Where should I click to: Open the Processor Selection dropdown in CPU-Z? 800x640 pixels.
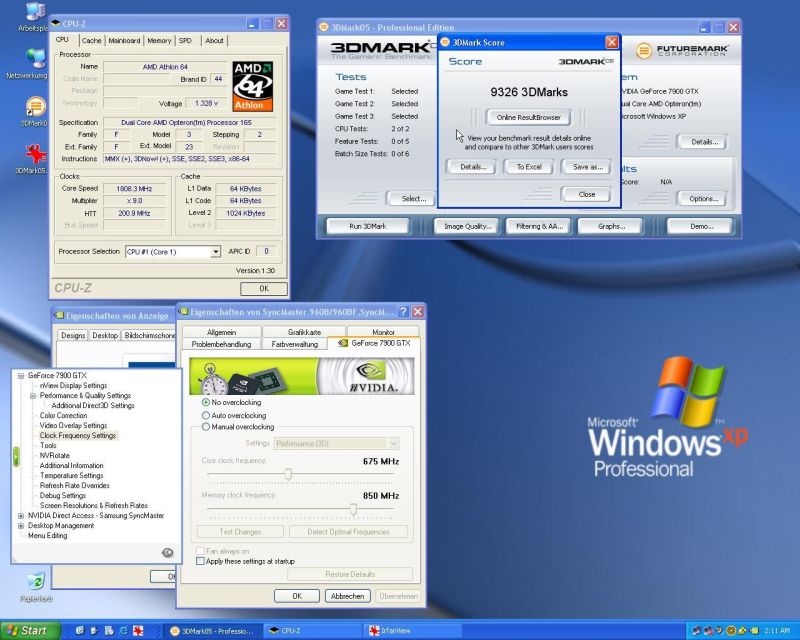point(216,252)
